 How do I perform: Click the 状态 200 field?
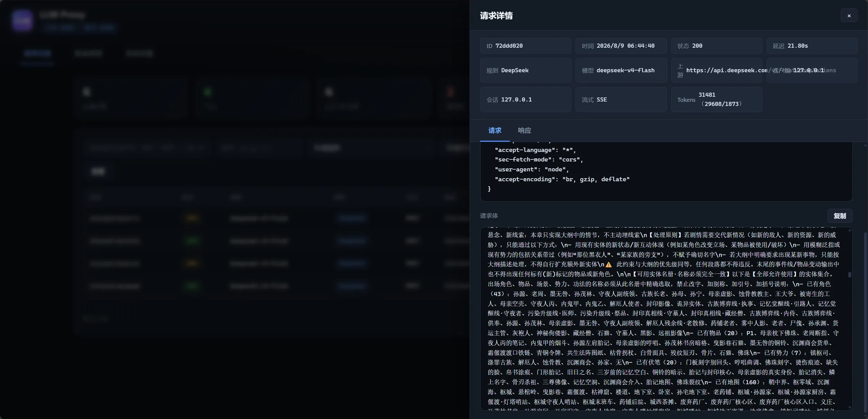716,46
